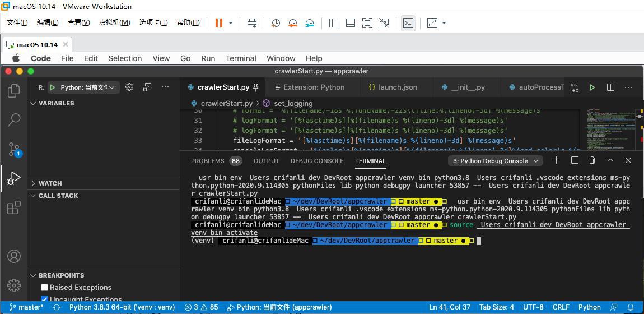The width and height of the screenshot is (644, 314).
Task: Select the Run and Debug activity bar icon
Action: pos(14,178)
